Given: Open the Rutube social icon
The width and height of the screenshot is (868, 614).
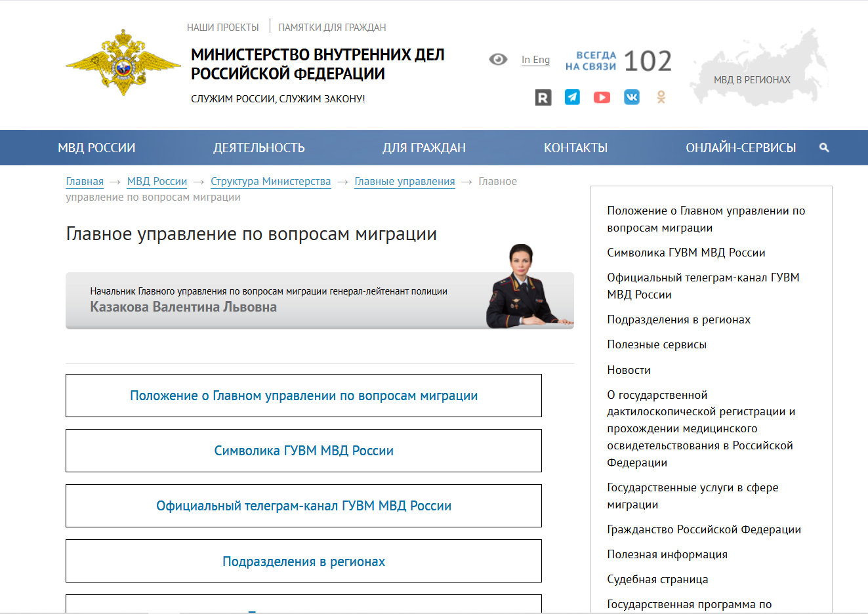Looking at the screenshot, I should 543,98.
